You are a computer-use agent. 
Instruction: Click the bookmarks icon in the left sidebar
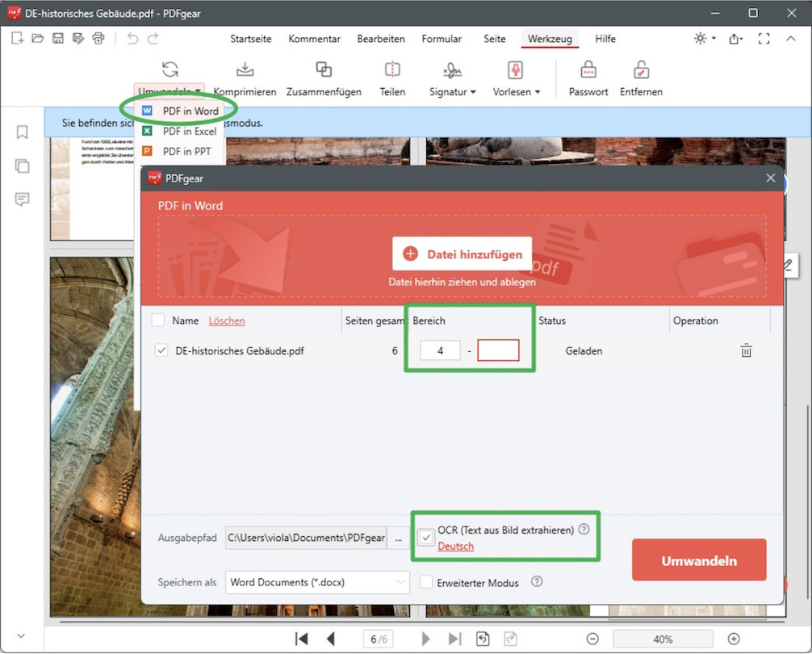[21, 132]
